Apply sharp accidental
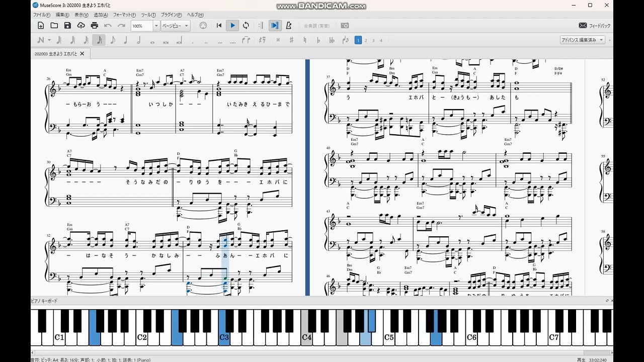The height and width of the screenshot is (362, 644). tap(291, 40)
